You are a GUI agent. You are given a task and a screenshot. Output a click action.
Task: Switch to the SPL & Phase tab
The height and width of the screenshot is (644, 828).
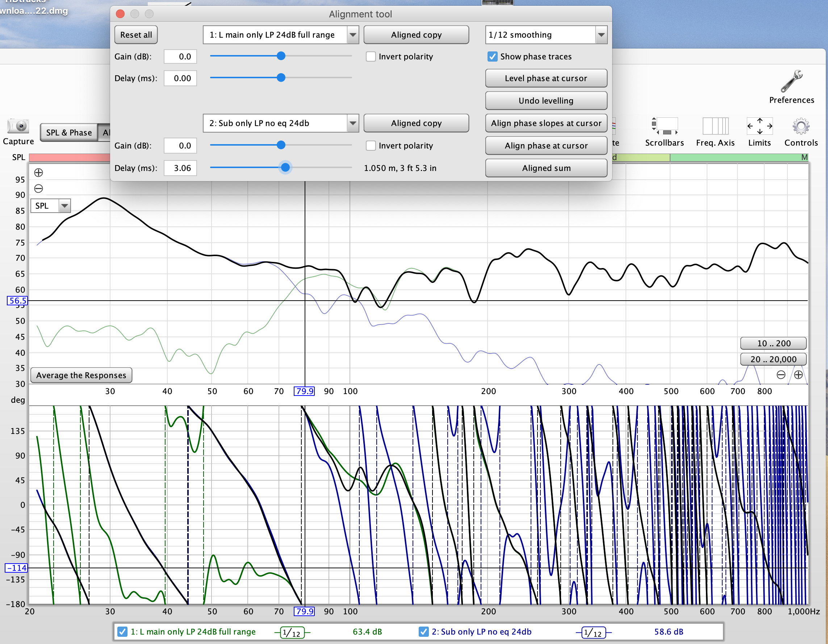pos(68,132)
